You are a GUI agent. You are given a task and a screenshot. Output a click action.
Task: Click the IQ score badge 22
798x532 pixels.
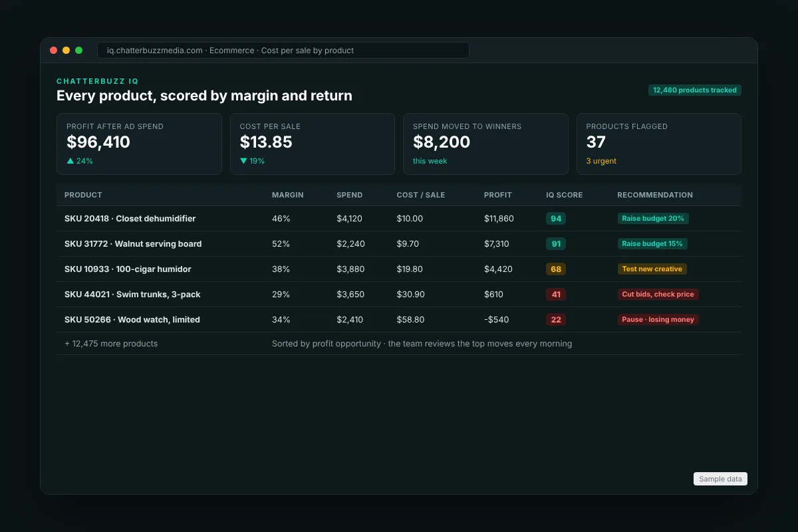556,320
